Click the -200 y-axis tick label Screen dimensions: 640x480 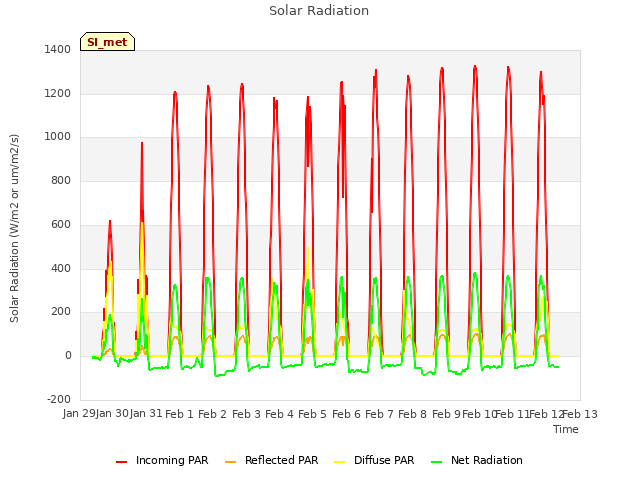point(59,399)
